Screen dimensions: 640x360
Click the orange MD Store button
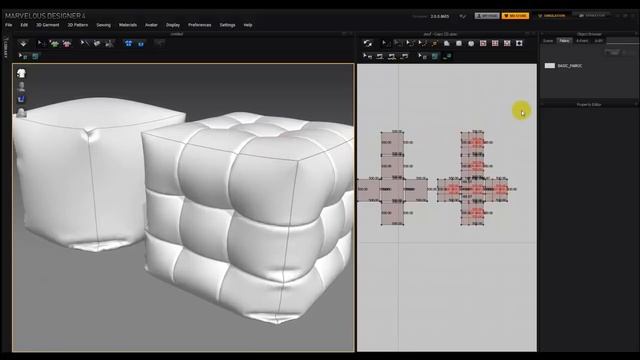pyautogui.click(x=515, y=16)
